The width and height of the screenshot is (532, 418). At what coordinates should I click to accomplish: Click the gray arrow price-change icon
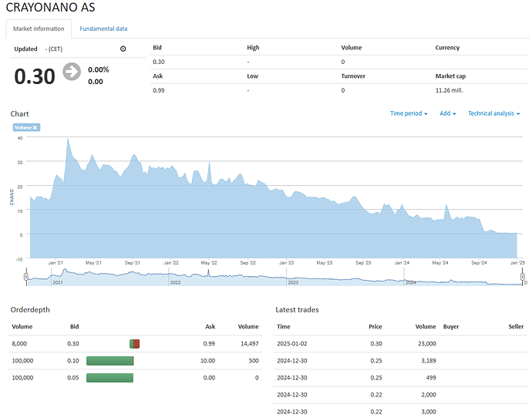72,72
